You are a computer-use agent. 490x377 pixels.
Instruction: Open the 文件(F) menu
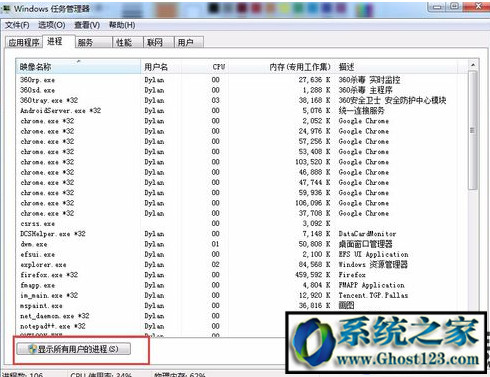pos(17,25)
